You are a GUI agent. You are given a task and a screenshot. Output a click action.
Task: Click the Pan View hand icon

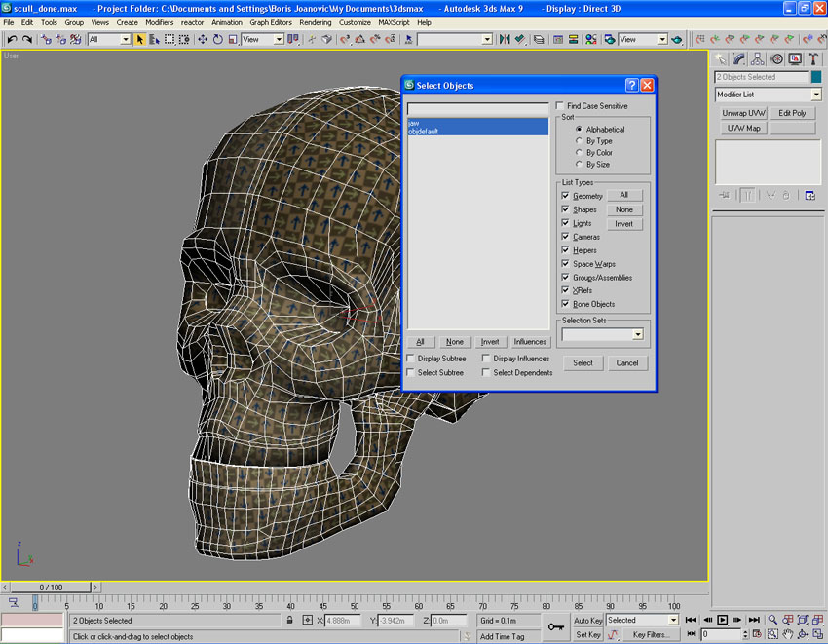788,634
